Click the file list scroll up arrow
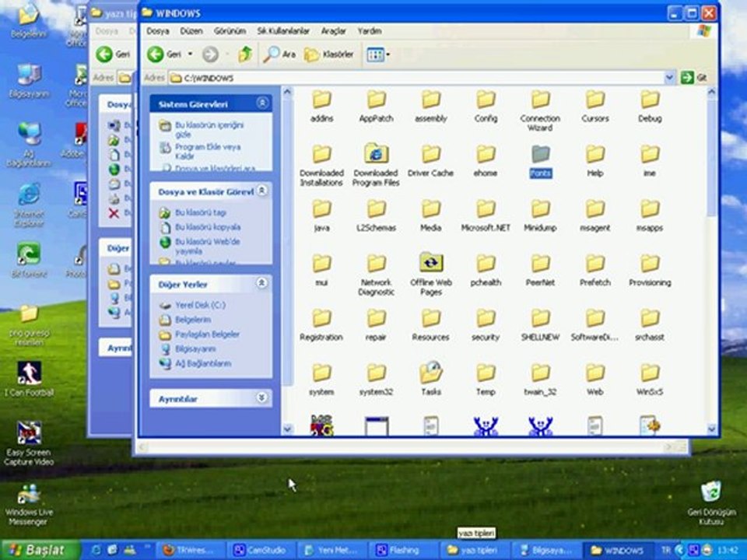Screen dimensions: 747x560 point(712,92)
